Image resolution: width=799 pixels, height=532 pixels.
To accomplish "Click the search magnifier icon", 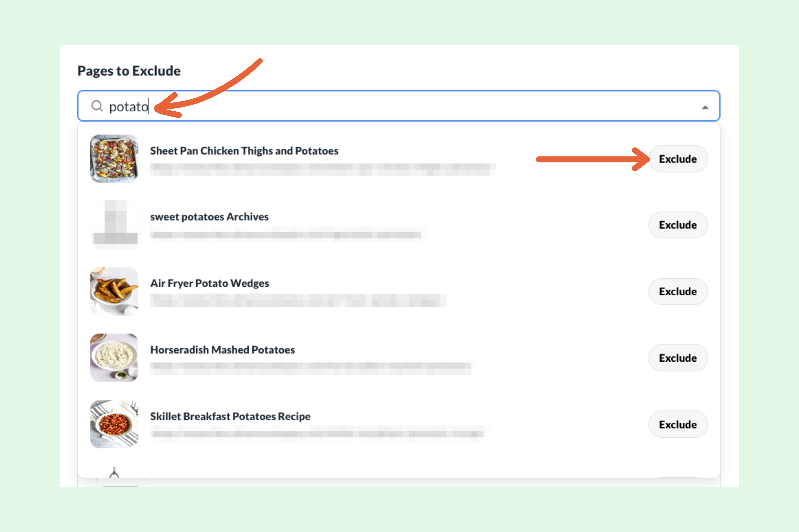I will pyautogui.click(x=97, y=106).
